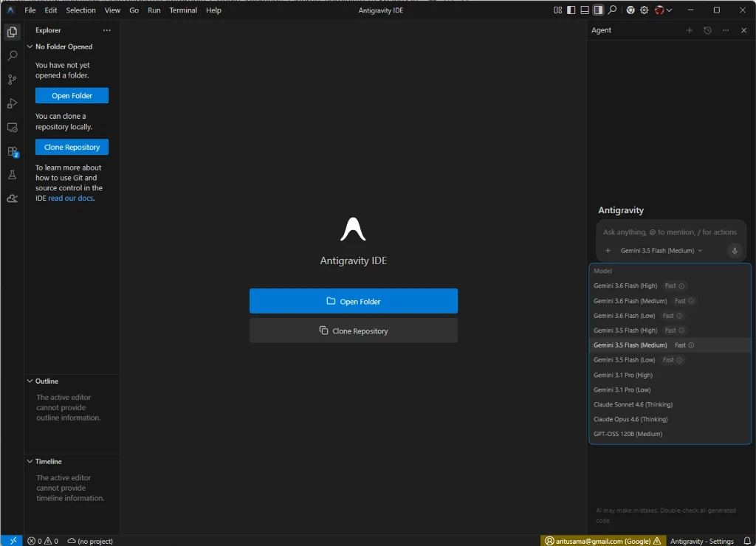Image resolution: width=756 pixels, height=546 pixels.
Task: Open the Go menu
Action: pos(134,10)
